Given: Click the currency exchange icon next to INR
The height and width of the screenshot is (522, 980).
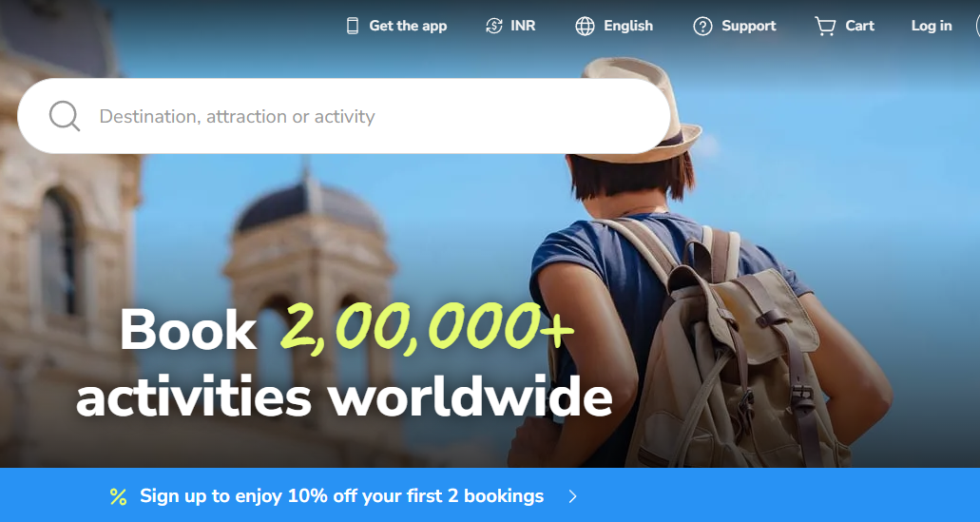Looking at the screenshot, I should pyautogui.click(x=493, y=26).
